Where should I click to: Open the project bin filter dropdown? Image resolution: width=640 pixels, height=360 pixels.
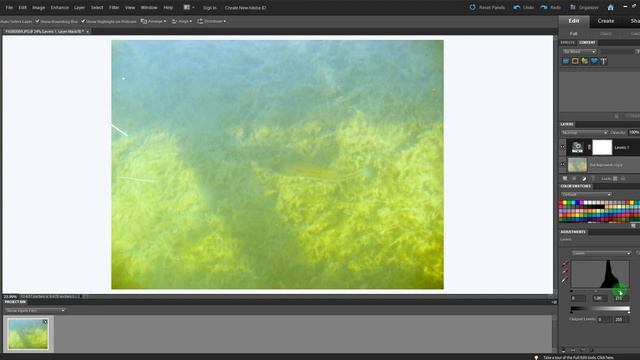point(35,311)
